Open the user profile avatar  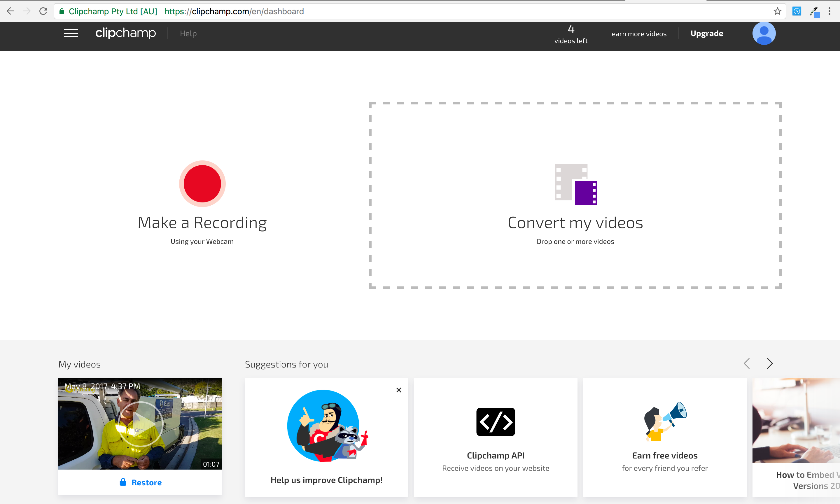764,33
